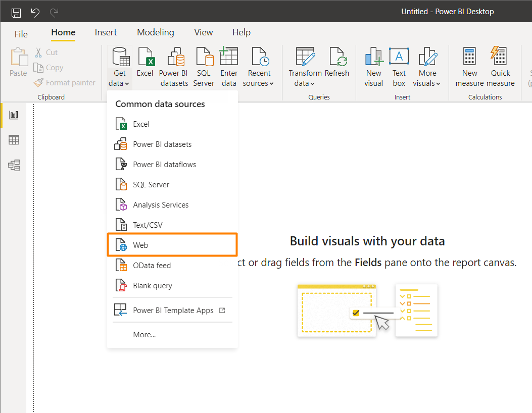Click More... at bottom of list
The width and height of the screenshot is (532, 413).
144,335
